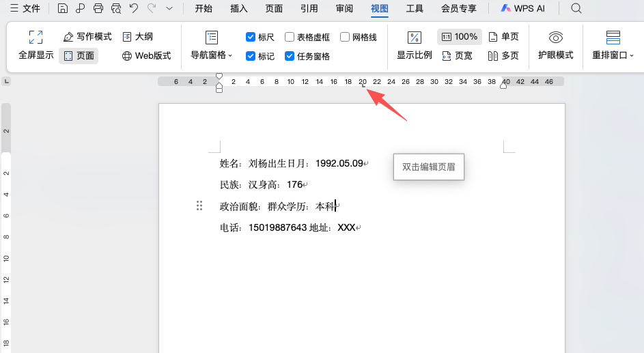Click the line starting 姓名: 刘杨
This screenshot has width=644, height=353.
point(294,163)
